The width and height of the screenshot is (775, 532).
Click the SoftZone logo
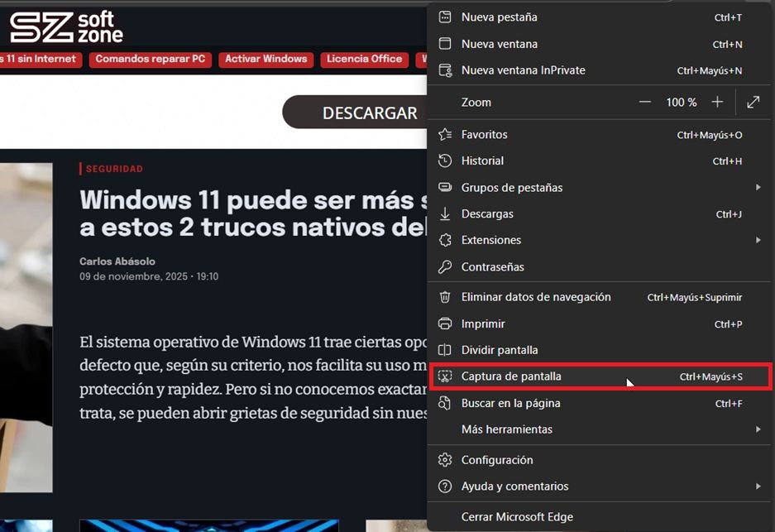(66, 27)
